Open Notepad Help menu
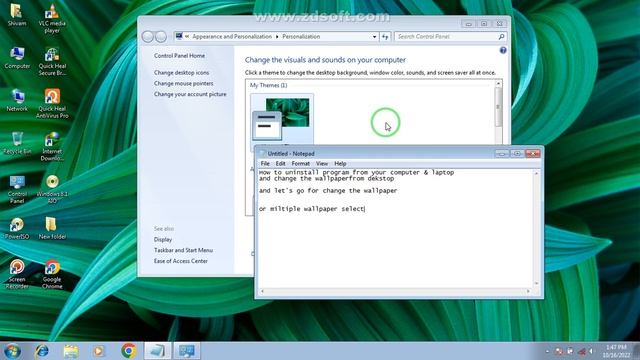Image resolution: width=640 pixels, height=360 pixels. point(340,164)
